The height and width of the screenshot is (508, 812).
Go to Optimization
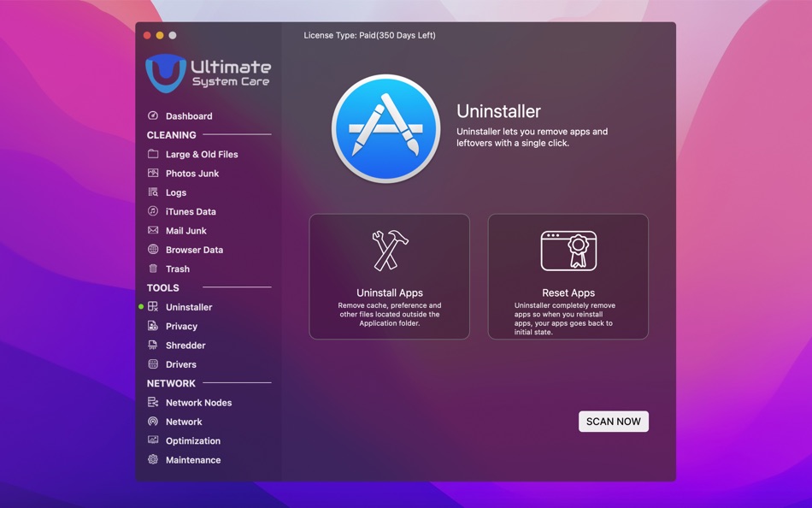click(x=192, y=441)
